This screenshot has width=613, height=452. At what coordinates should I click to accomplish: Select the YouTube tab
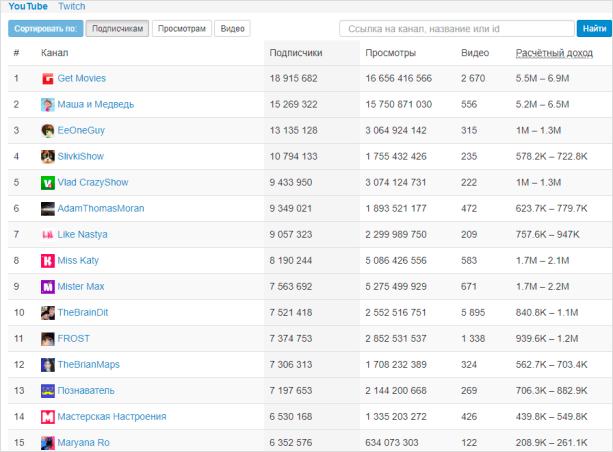coord(28,6)
